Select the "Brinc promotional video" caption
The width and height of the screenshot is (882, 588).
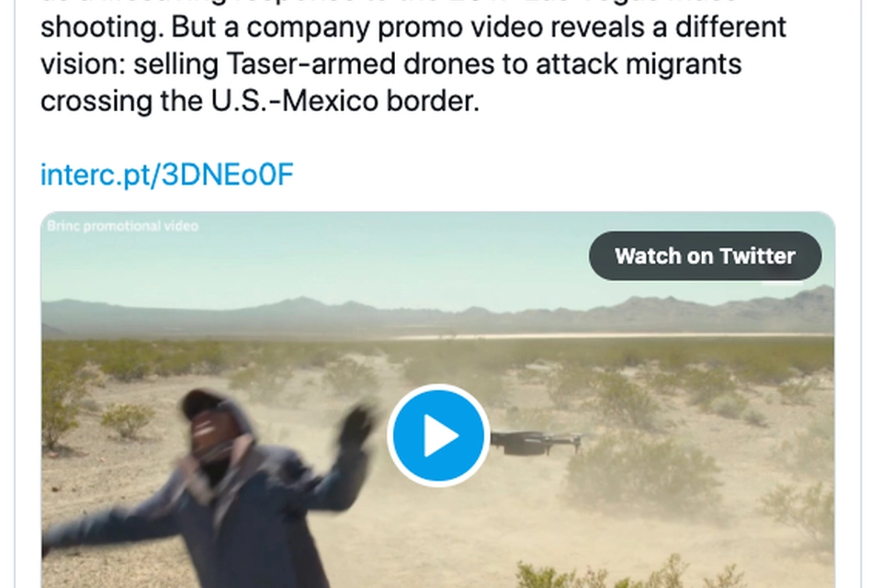(122, 226)
